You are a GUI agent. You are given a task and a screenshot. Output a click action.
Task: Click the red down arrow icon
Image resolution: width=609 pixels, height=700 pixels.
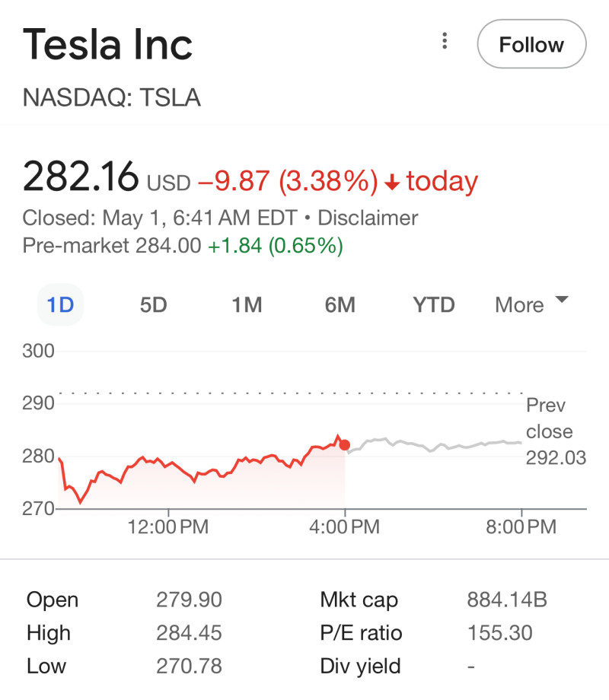click(x=392, y=182)
